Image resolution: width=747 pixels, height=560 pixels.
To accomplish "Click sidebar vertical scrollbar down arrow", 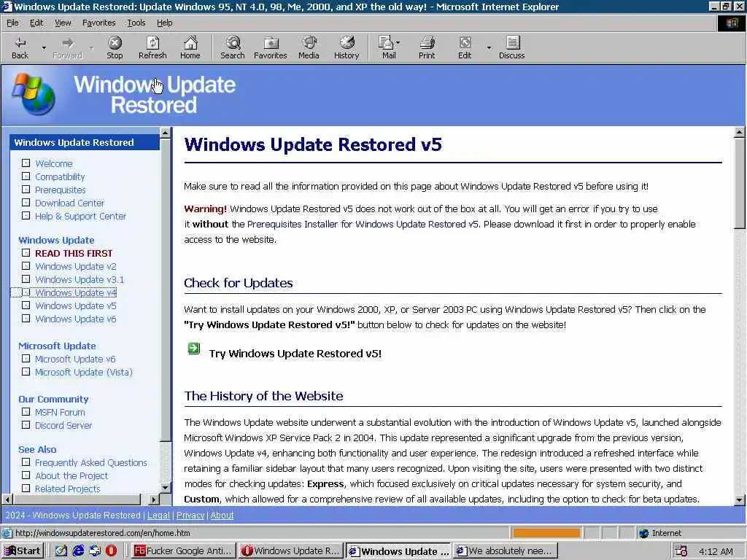I will coord(166,488).
